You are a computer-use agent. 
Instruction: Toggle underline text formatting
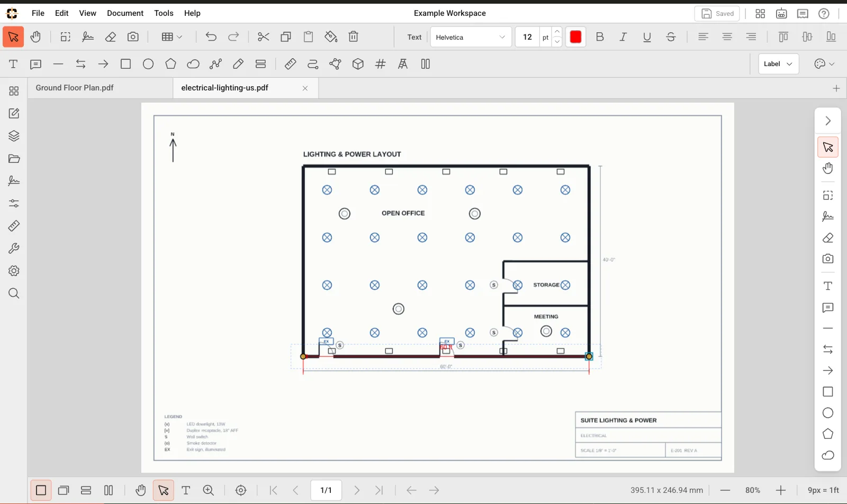(x=647, y=37)
